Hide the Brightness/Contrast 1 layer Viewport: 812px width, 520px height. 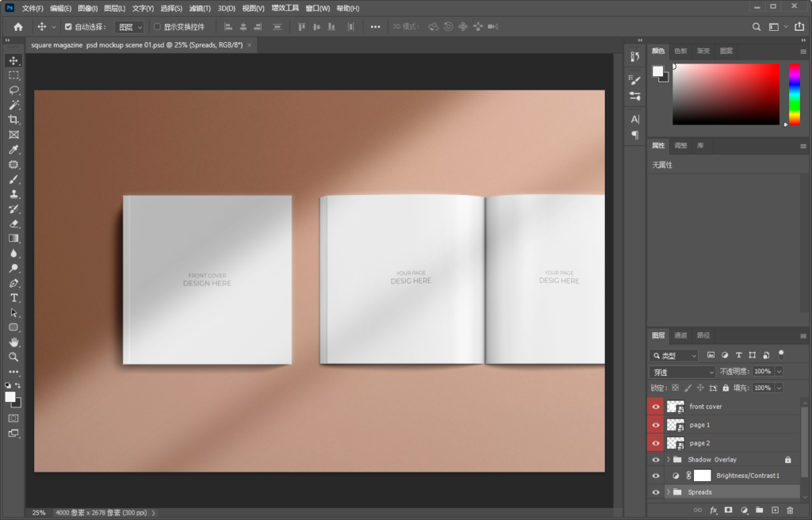[x=656, y=476]
